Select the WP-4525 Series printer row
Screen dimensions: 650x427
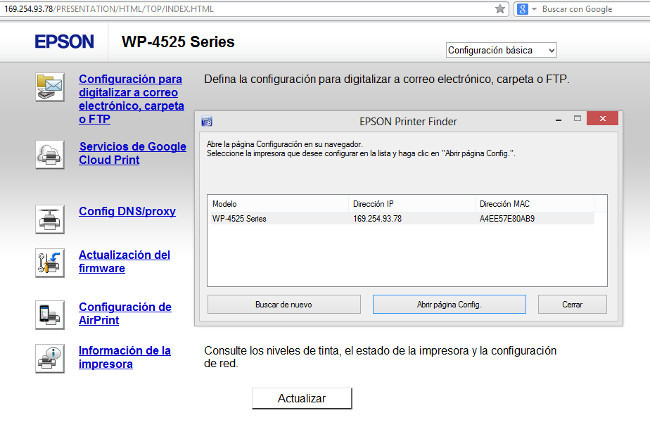point(401,218)
